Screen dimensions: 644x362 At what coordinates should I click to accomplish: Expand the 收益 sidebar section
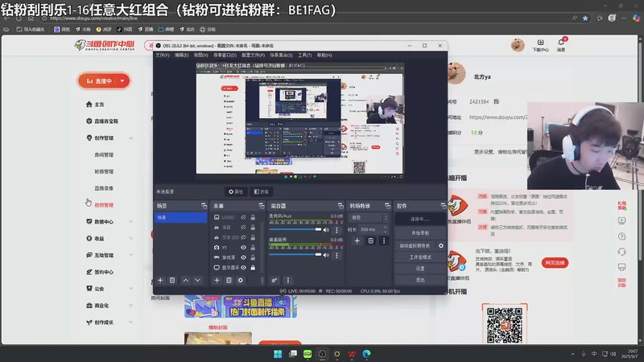(131, 238)
